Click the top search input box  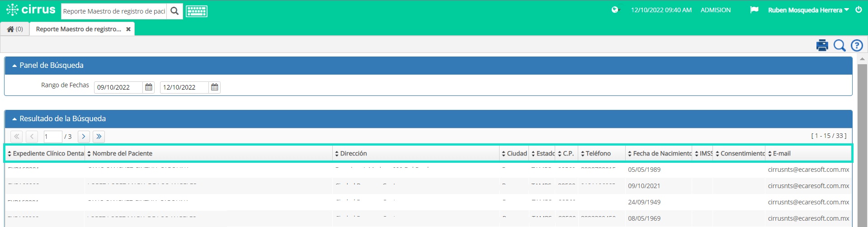pyautogui.click(x=114, y=11)
